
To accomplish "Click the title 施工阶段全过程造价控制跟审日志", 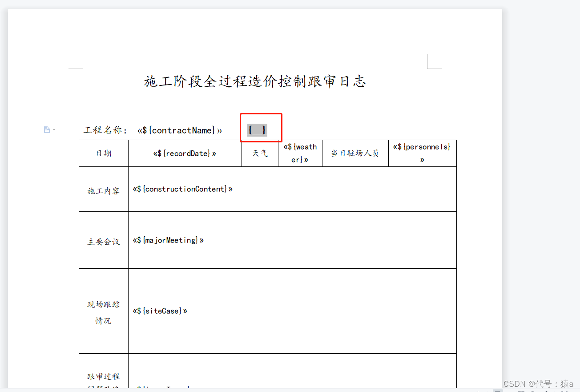I will click(255, 81).
